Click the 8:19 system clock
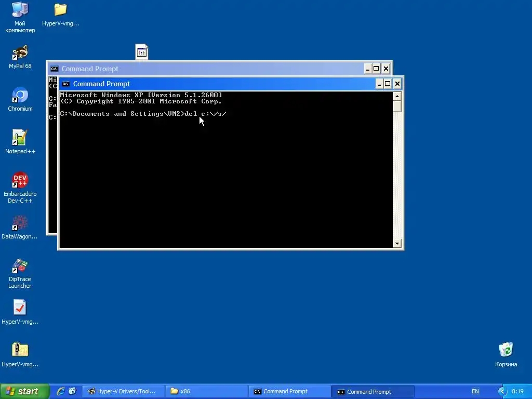 tap(517, 391)
